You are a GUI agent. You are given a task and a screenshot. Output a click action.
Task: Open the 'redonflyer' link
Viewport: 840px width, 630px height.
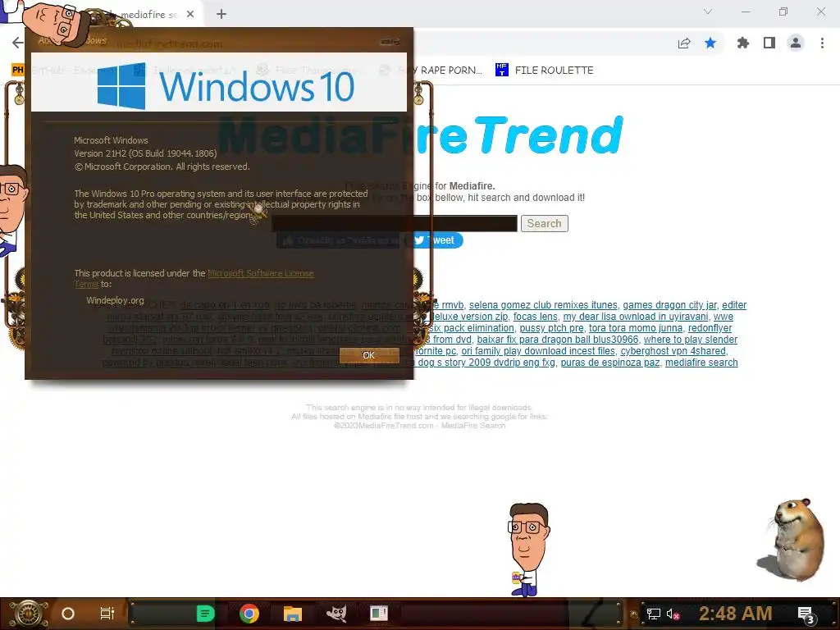tap(710, 328)
